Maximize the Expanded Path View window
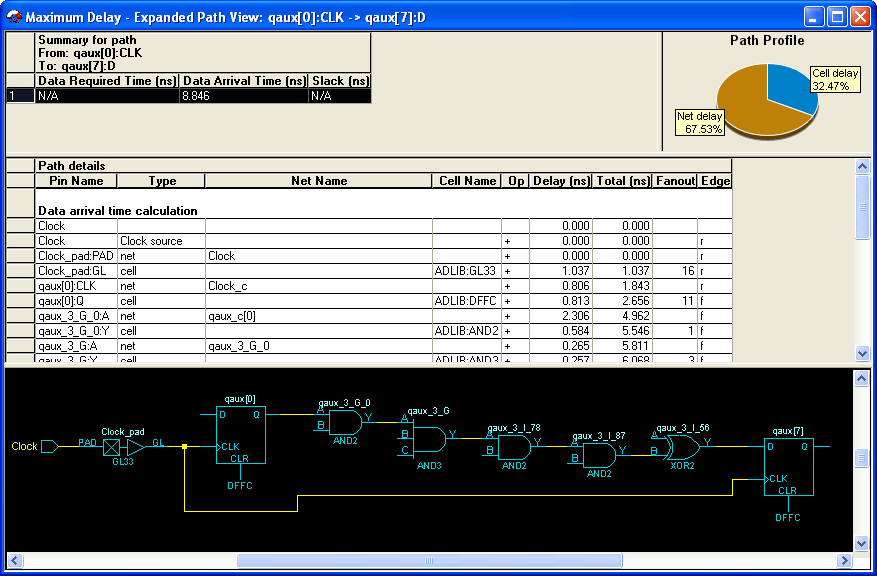877x576 pixels. [x=837, y=17]
